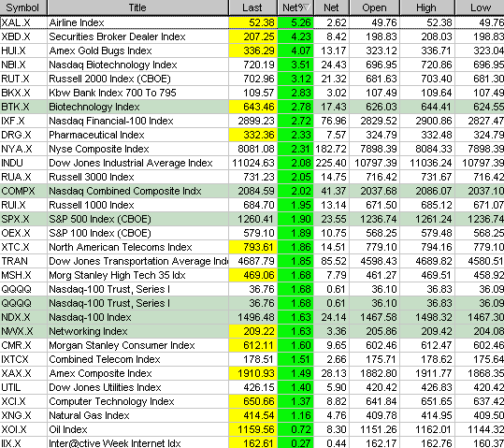
Task: Select the TRAN symbol cell
Action: 23,261
